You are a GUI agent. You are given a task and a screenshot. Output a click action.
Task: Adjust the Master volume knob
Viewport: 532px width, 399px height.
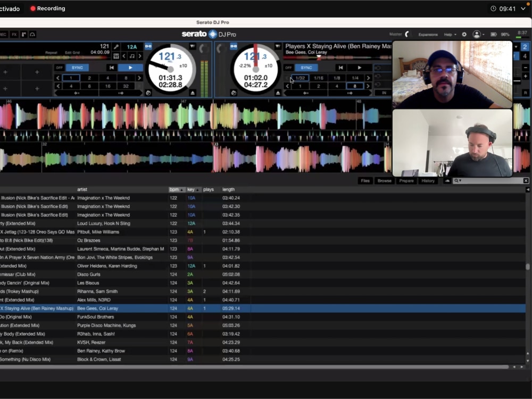click(408, 34)
